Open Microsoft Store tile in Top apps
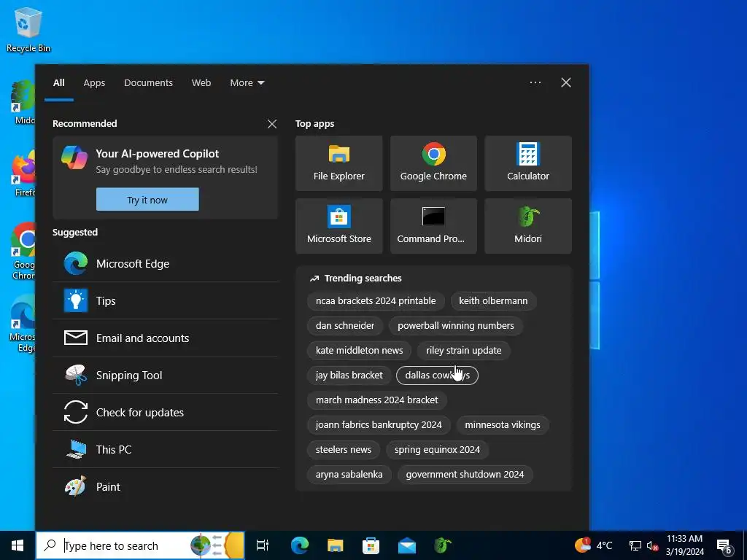 click(x=338, y=226)
